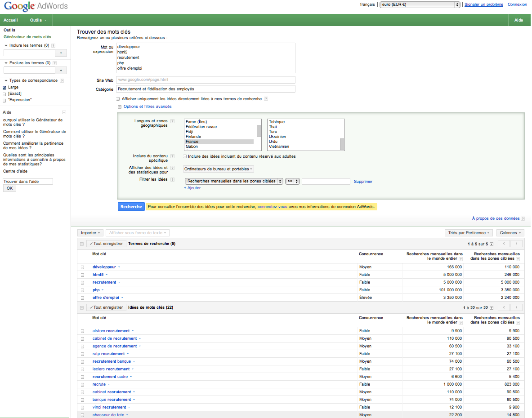Click the Google AdWords logo
Image resolution: width=532 pixels, height=418 pixels.
click(36, 6)
